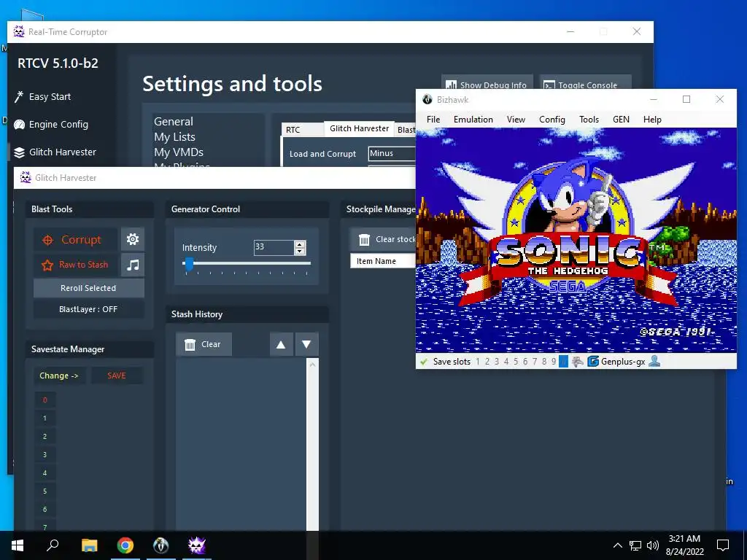This screenshot has height=560, width=747.
Task: Move stash item down with down arrow
Action: click(307, 344)
